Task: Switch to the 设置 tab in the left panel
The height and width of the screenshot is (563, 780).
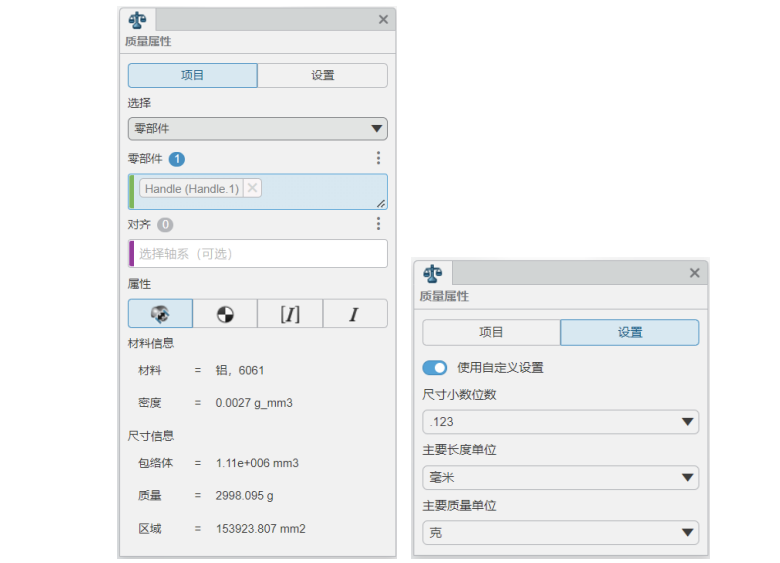Action: point(322,76)
